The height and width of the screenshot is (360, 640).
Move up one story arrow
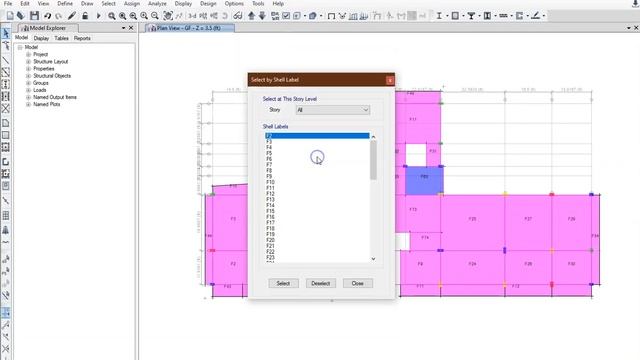pos(251,16)
